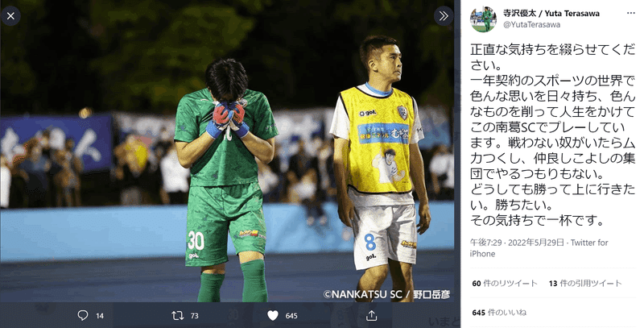
Task: Open Yuta Terasawa's profile avatar
Action: 483,19
